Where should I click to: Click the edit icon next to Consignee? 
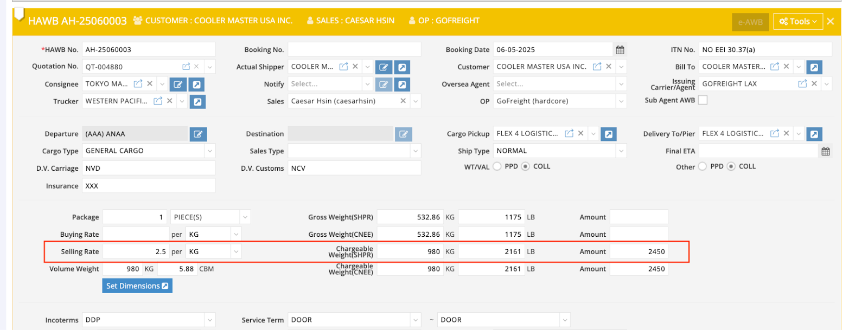(x=178, y=85)
